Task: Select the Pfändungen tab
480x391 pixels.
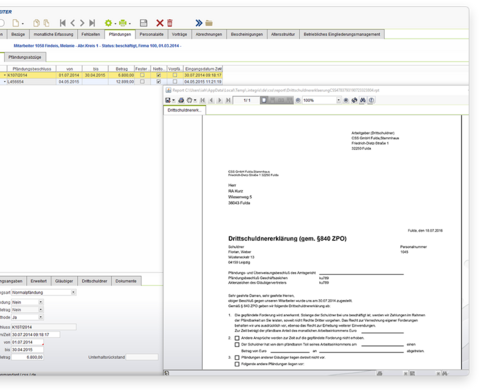Action: click(120, 34)
